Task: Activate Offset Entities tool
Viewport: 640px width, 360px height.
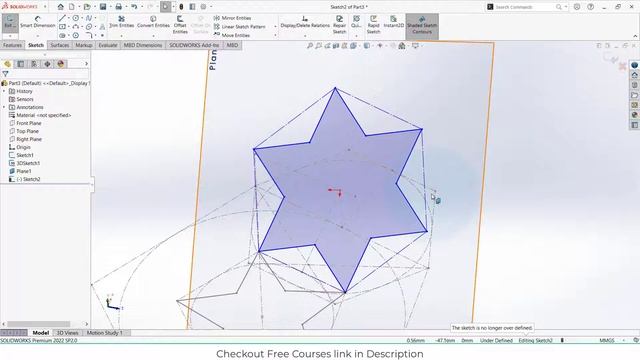Action: tap(180, 24)
